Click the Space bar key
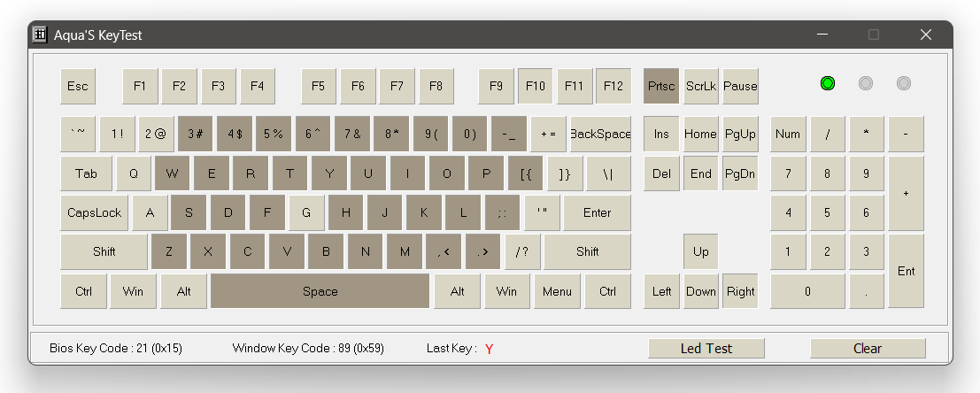The width and height of the screenshot is (980, 393). pos(320,291)
